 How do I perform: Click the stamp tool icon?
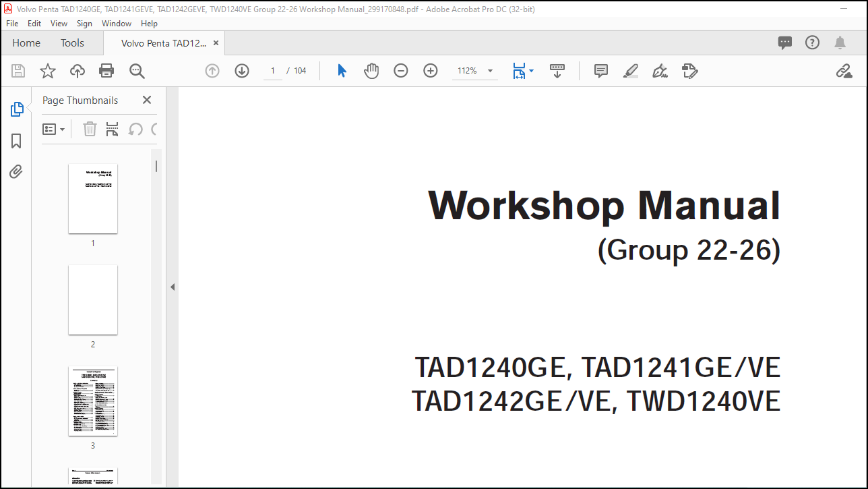tap(690, 71)
